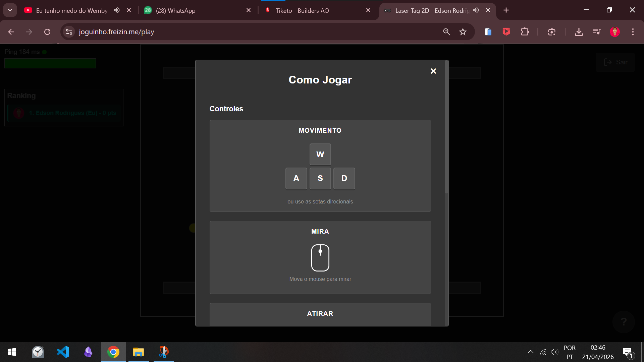
Task: Open the media controls icon
Action: (597, 32)
